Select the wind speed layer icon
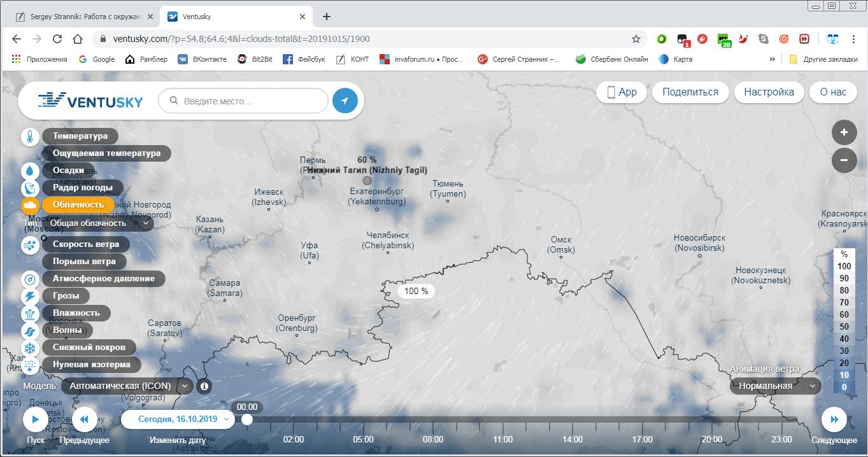 30,245
